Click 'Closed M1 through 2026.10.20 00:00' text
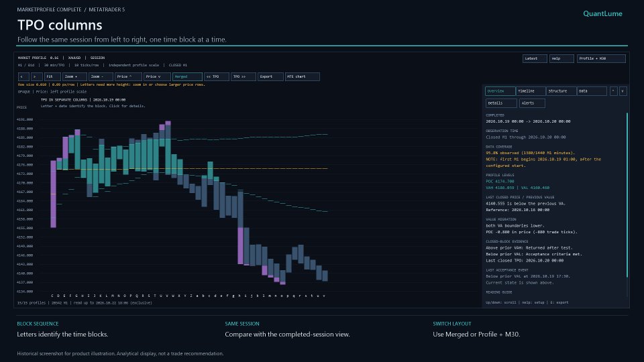The image size is (644, 362). point(526,137)
